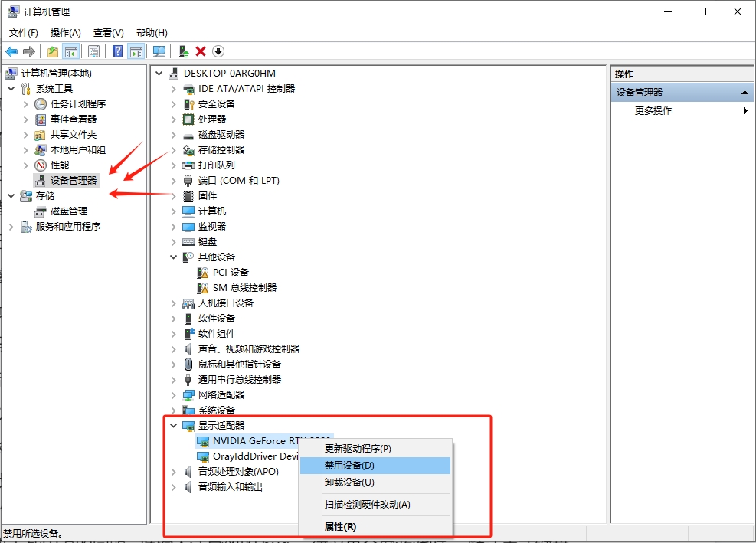Image resolution: width=756 pixels, height=543 pixels.
Task: Collapse the 存储 tree node
Action: (11, 196)
